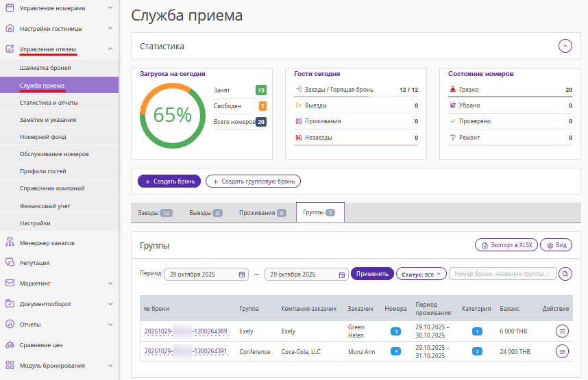Expand the Маркетинг sidebar section
Viewport: 588px width, 380px height.
pyautogui.click(x=110, y=283)
